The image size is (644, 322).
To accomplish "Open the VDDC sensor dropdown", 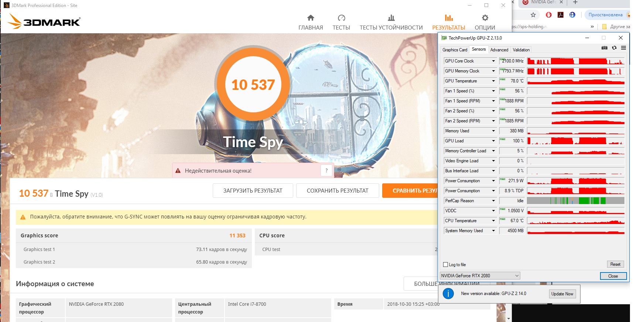I will coord(493,211).
